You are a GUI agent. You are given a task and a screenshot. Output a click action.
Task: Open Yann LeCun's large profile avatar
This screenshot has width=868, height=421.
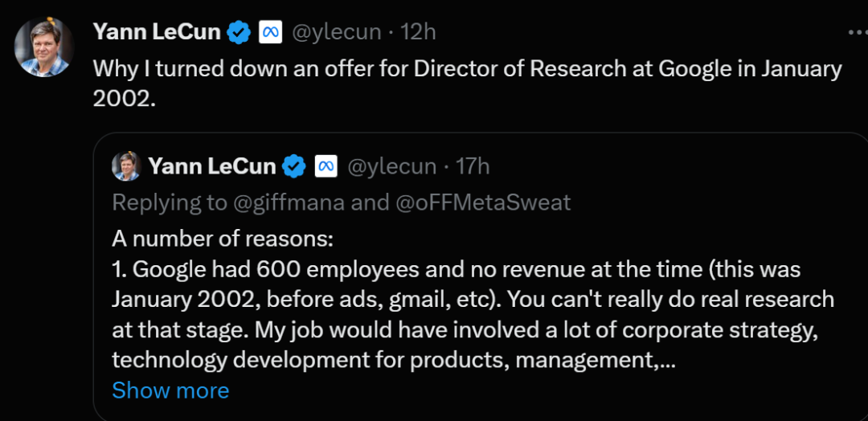[x=43, y=47]
